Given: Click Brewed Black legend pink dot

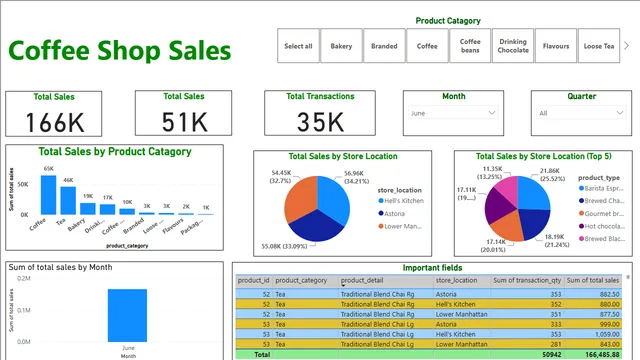Looking at the screenshot, I should click(581, 239).
